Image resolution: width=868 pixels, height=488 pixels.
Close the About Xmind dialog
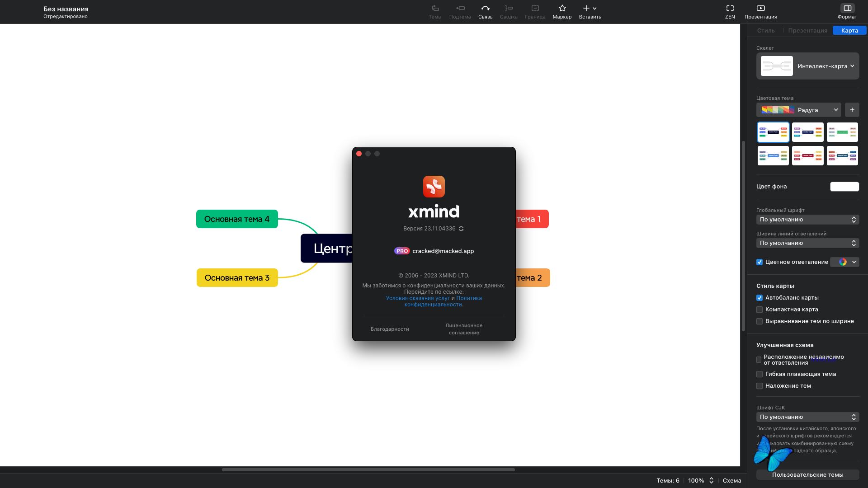click(x=359, y=154)
